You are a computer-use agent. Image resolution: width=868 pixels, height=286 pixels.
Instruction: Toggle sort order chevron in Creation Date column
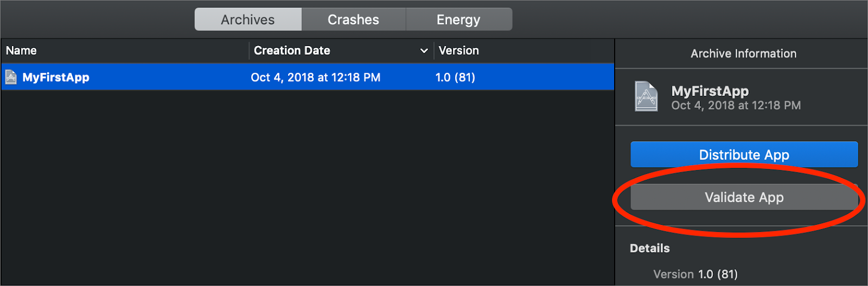click(x=424, y=51)
